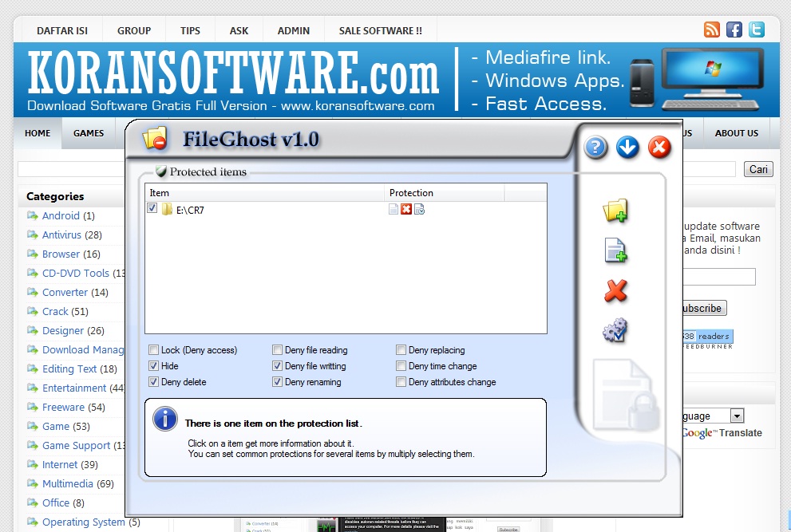Open the Twitter icon on website header

tap(756, 30)
